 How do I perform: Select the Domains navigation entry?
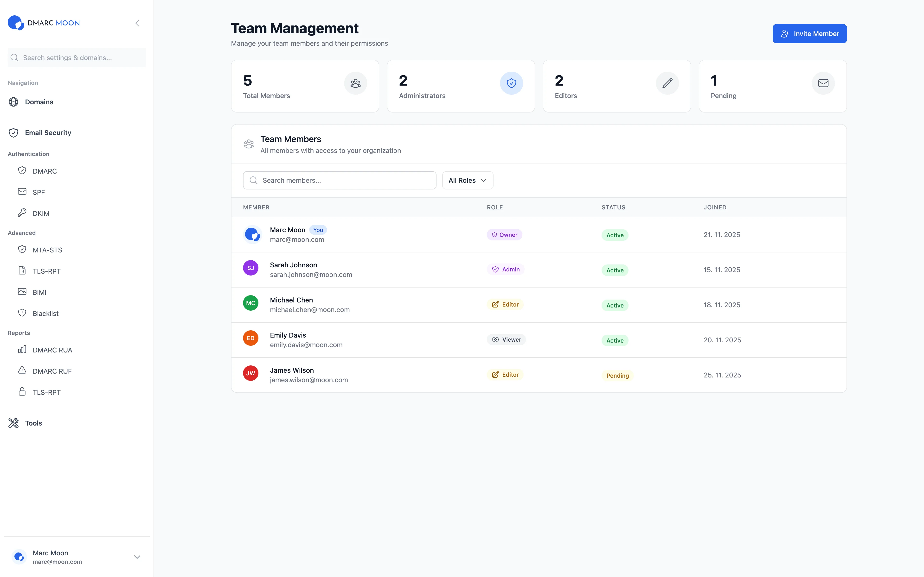pos(39,102)
